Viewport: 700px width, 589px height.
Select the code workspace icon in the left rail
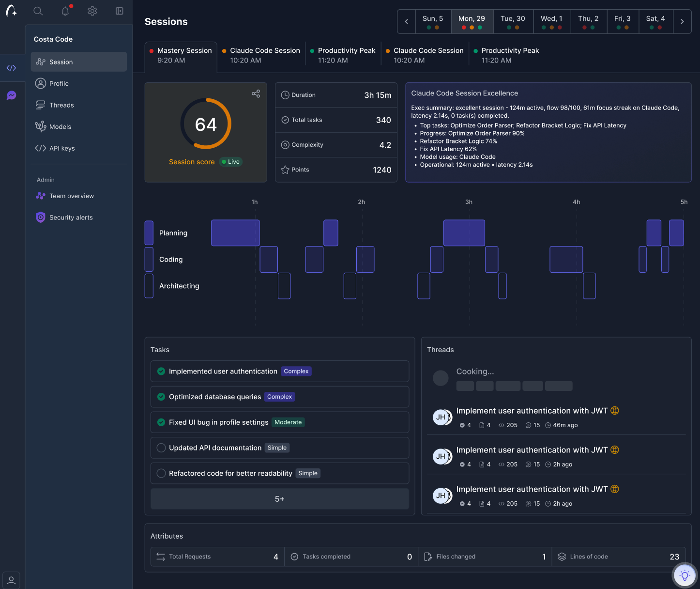[x=12, y=67]
